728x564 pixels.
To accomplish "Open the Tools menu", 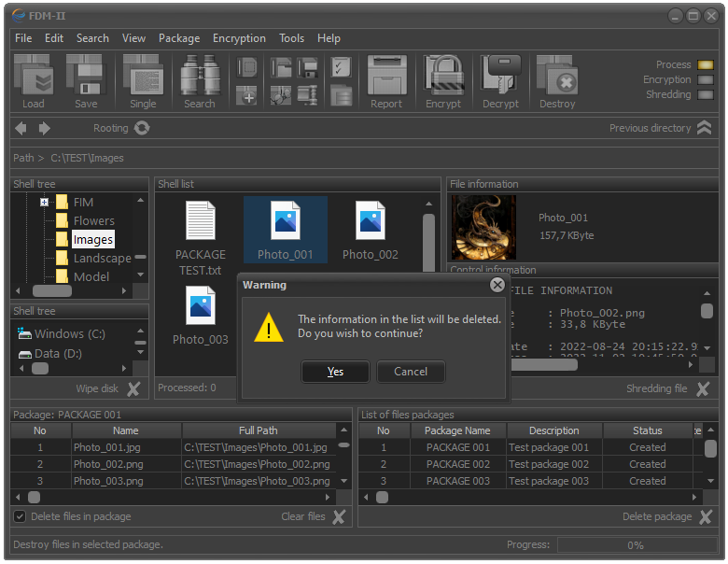I will click(x=291, y=38).
